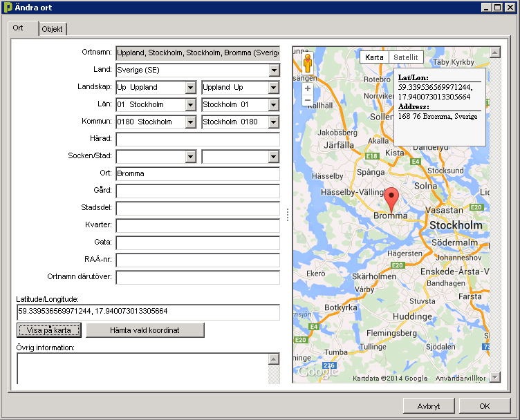Screen dimensions: 520x420
Task: Click Ekerö label on the map
Action: point(316,274)
